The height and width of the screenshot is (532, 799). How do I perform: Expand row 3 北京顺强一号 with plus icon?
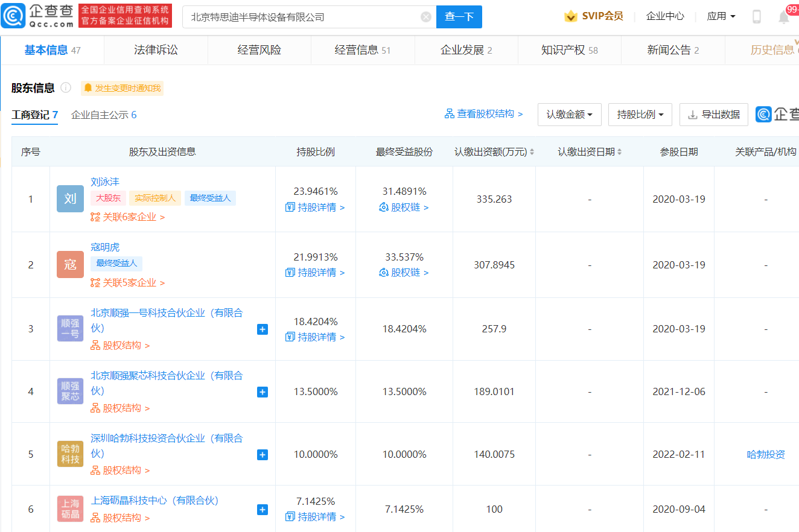coord(263,329)
